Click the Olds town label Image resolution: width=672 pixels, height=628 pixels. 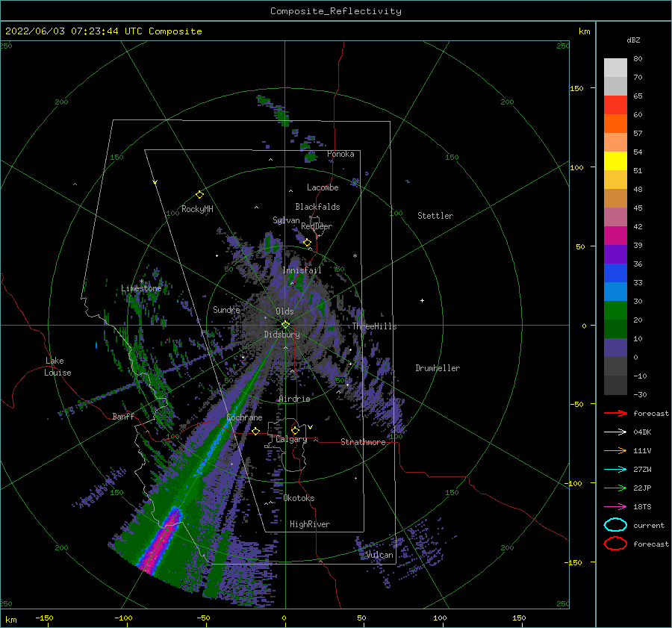pos(284,311)
